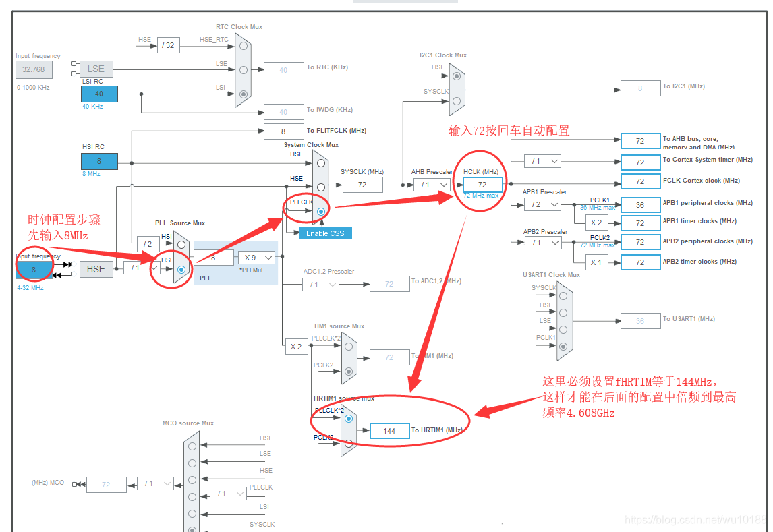Select PLLCLK as System Clock source
This screenshot has height=532, width=773.
tap(321, 211)
